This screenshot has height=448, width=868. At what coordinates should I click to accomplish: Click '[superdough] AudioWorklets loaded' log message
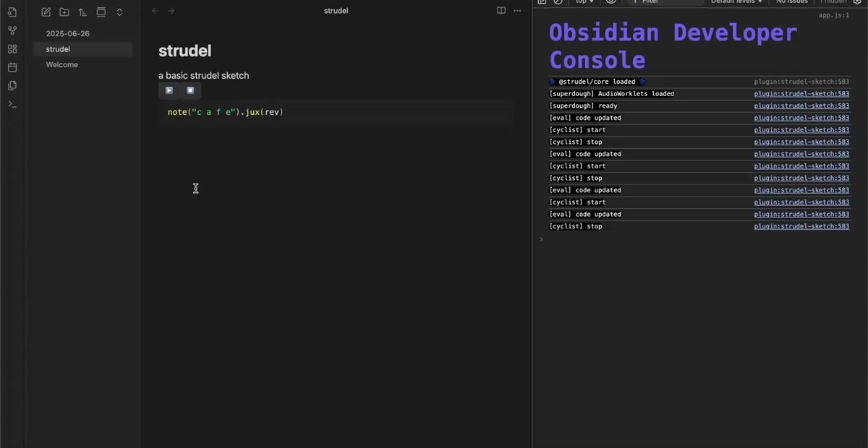point(612,94)
